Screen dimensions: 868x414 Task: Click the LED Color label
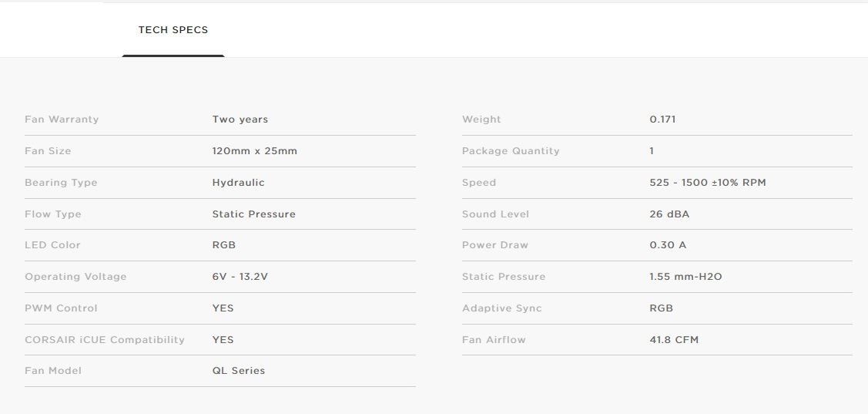[x=52, y=245]
